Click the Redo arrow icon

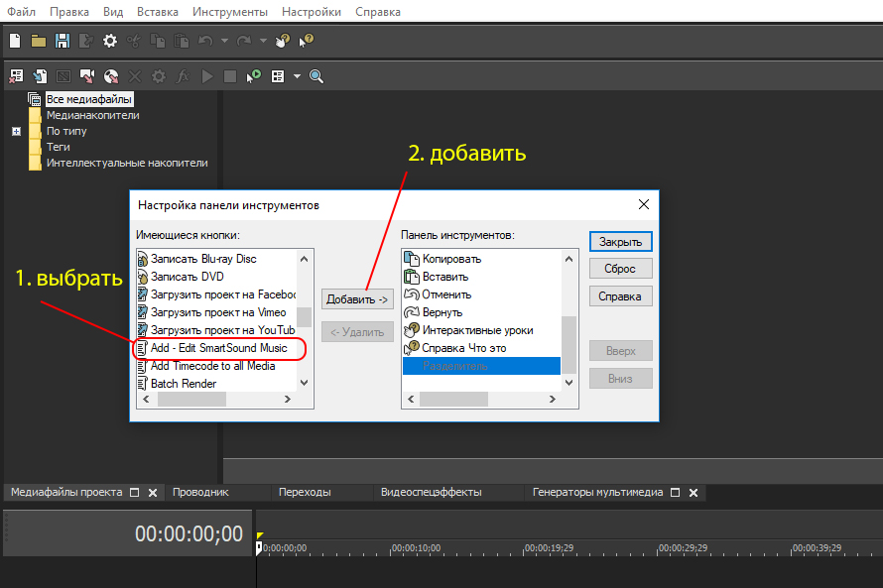click(x=244, y=41)
